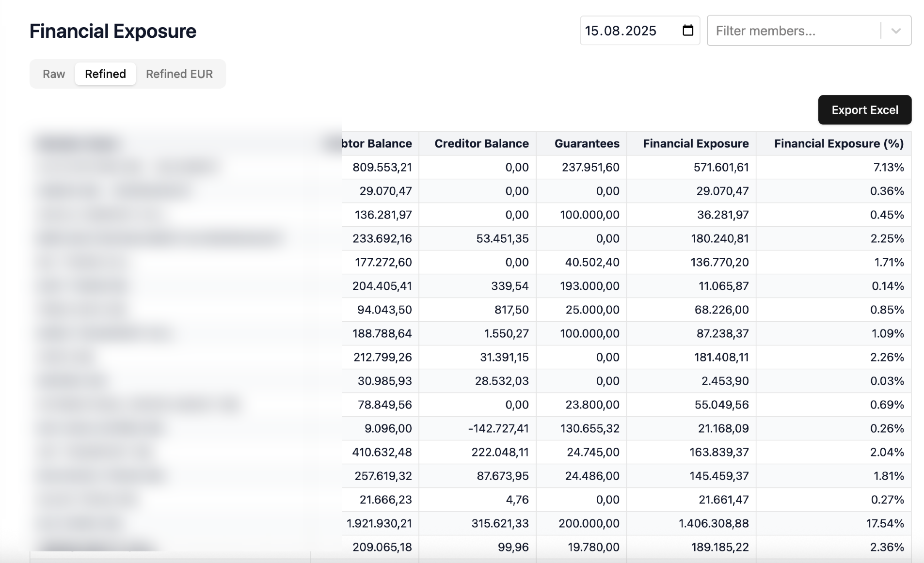Select the Refined tab
The height and width of the screenshot is (563, 924).
(x=105, y=74)
